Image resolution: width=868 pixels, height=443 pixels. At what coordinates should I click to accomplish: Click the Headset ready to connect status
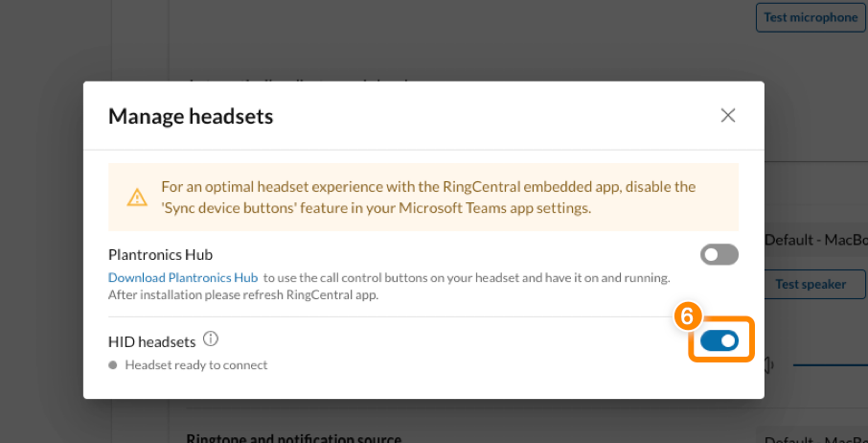click(x=196, y=365)
